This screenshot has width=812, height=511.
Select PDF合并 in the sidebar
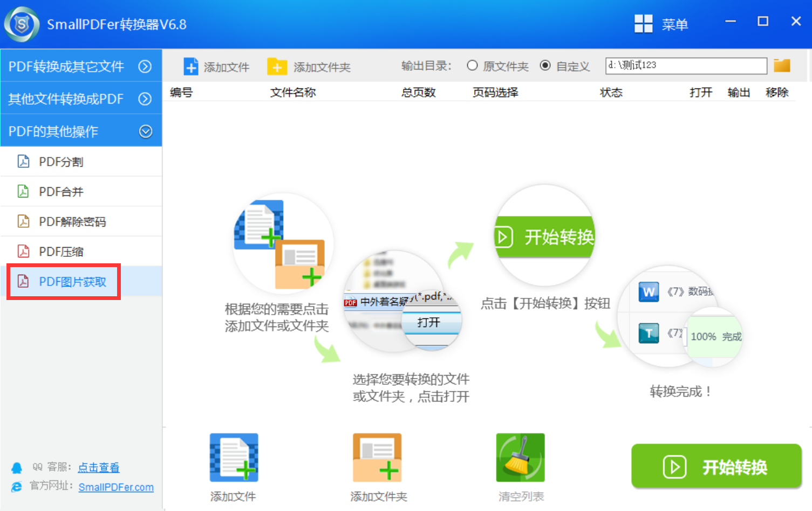pos(81,192)
